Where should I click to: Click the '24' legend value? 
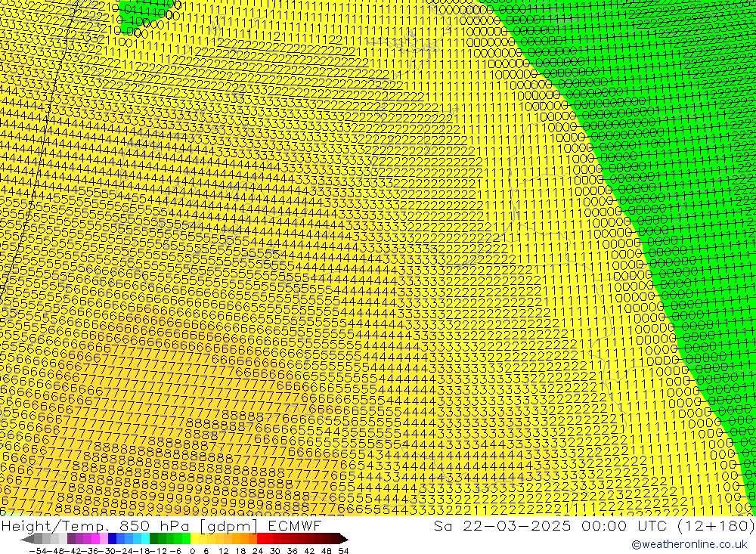tap(258, 551)
